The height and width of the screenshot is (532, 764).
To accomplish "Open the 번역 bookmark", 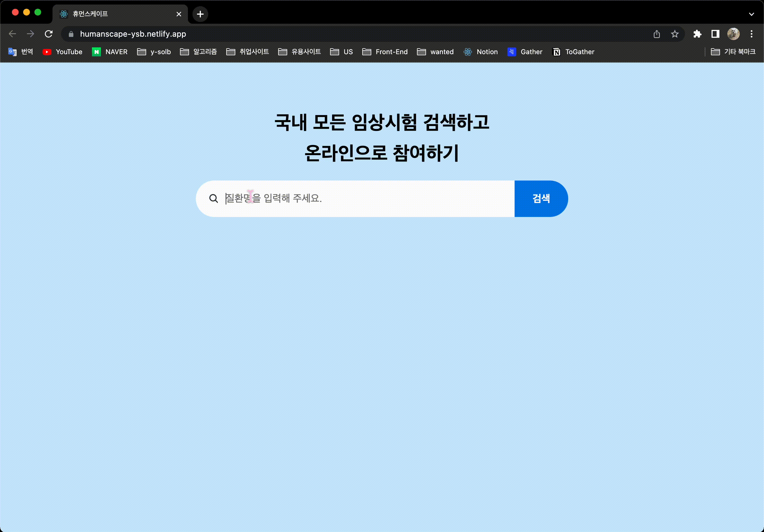I will (x=21, y=52).
